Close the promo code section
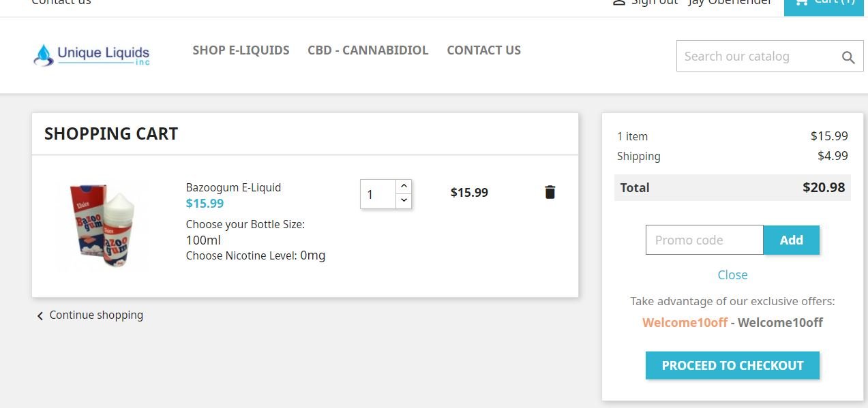Viewport: 868px width, 408px height. pyautogui.click(x=732, y=274)
